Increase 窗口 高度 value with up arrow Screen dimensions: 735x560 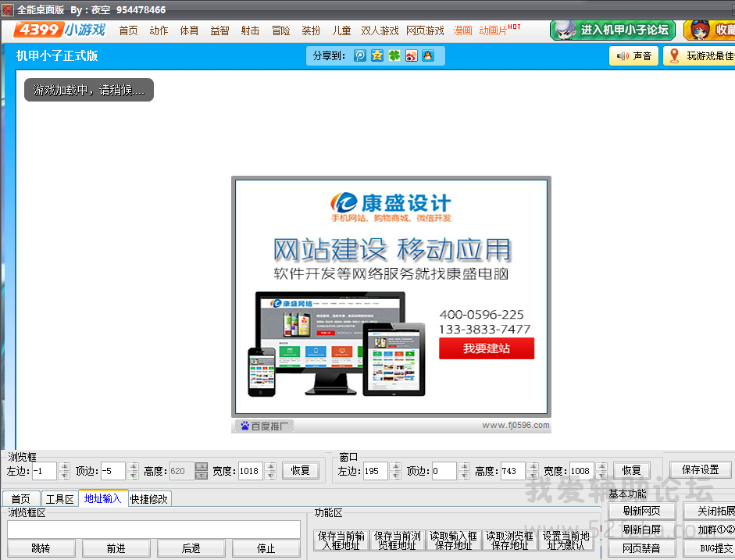[x=533, y=467]
